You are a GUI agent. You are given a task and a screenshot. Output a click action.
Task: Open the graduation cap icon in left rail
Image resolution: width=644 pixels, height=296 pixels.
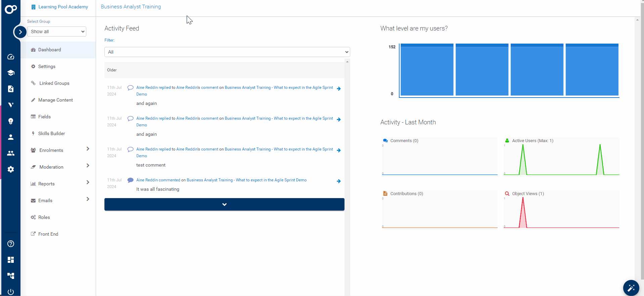point(11,73)
